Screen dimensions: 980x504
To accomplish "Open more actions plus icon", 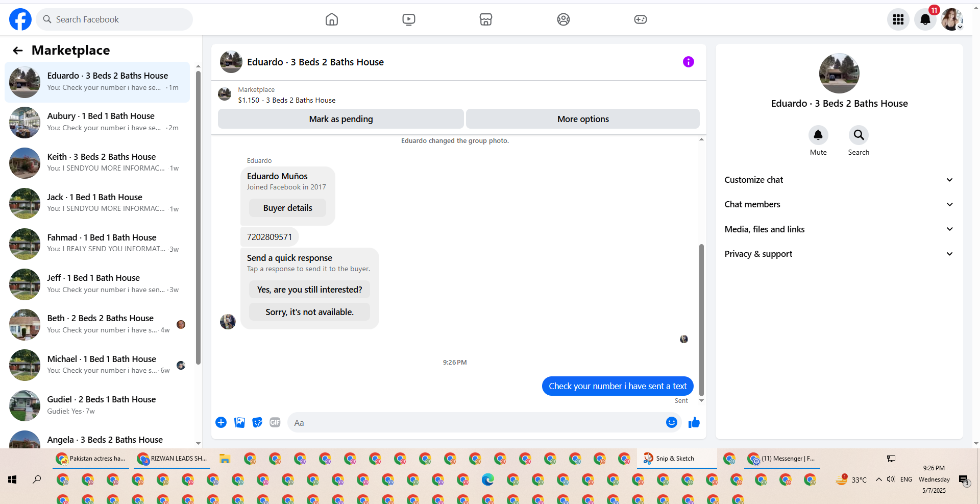I will tap(221, 422).
